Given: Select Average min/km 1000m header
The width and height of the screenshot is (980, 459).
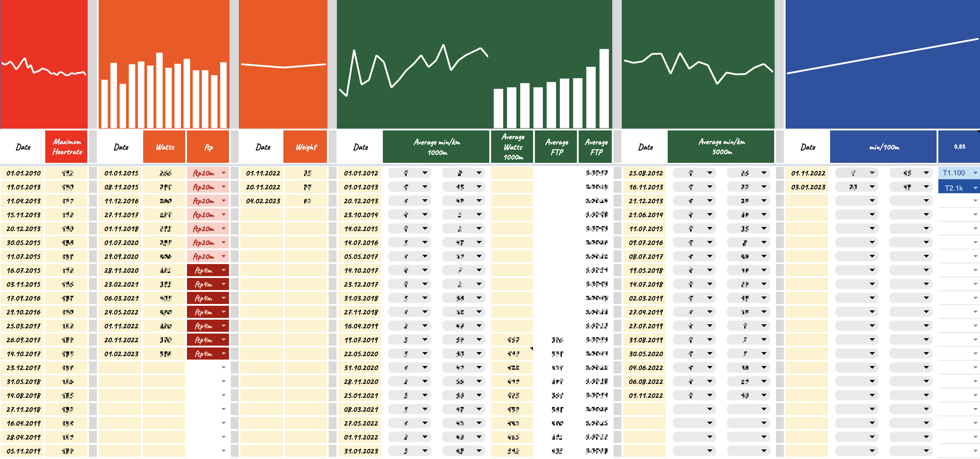Looking at the screenshot, I should click(436, 147).
